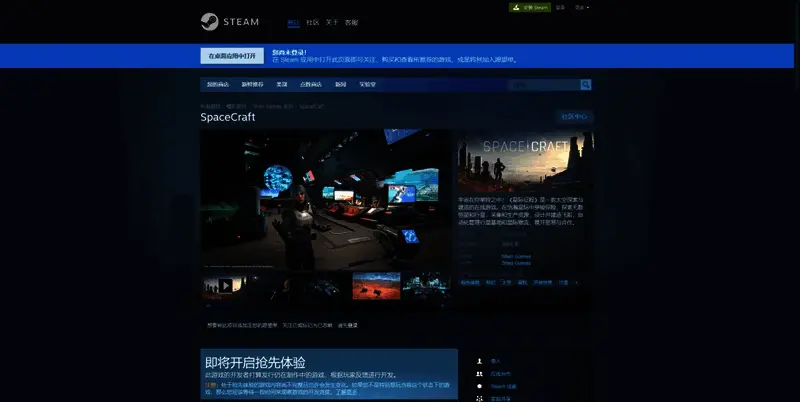Expand more tags with the plus button
Image resolution: width=800 pixels, height=402 pixels.
click(577, 283)
